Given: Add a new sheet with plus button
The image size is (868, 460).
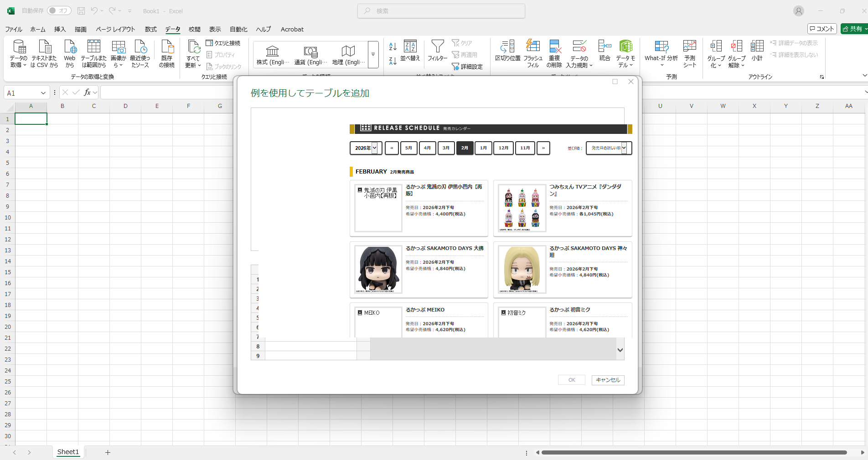Looking at the screenshot, I should [108, 452].
